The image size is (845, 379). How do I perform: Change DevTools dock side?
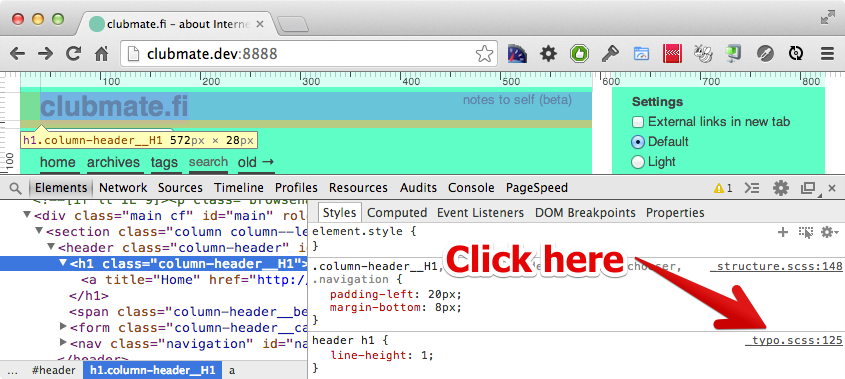click(x=808, y=188)
